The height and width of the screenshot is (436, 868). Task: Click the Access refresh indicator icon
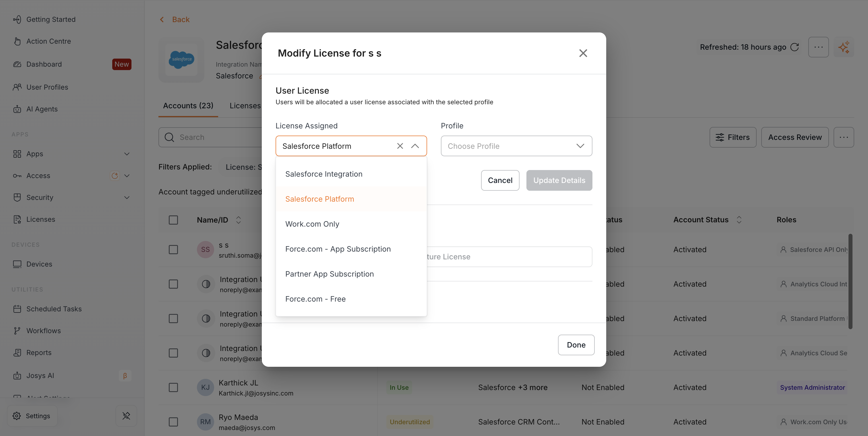click(x=115, y=176)
